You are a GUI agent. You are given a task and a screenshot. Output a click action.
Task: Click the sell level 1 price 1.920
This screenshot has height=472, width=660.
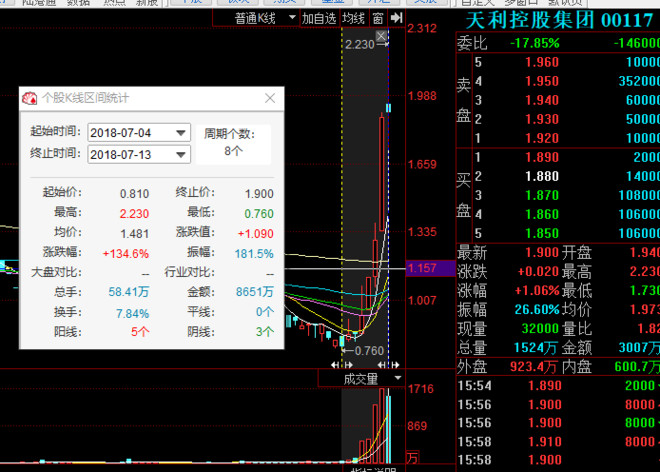(542, 138)
